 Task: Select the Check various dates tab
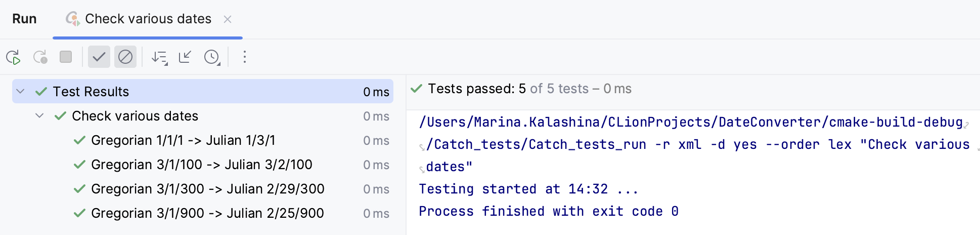point(148,19)
